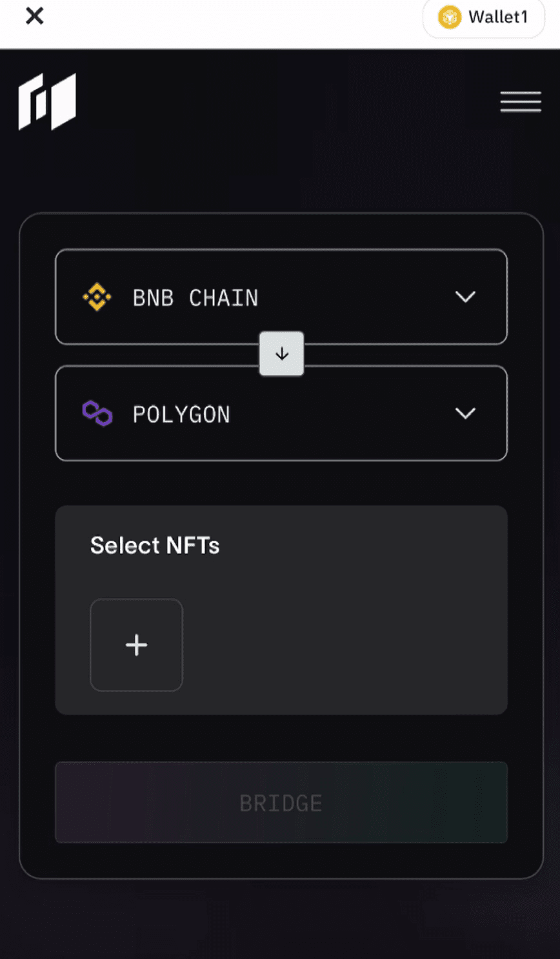Swap networks with the down arrow button
This screenshot has width=560, height=959.
pyautogui.click(x=281, y=354)
